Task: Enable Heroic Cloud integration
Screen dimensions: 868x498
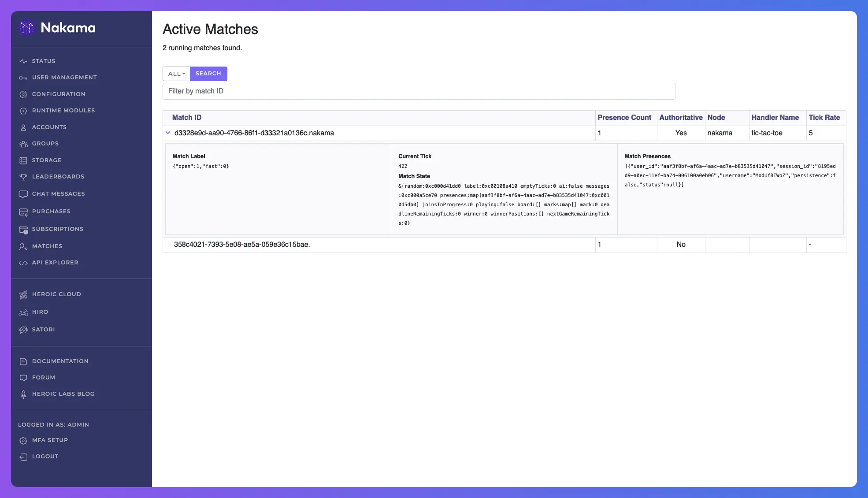Action: point(56,295)
